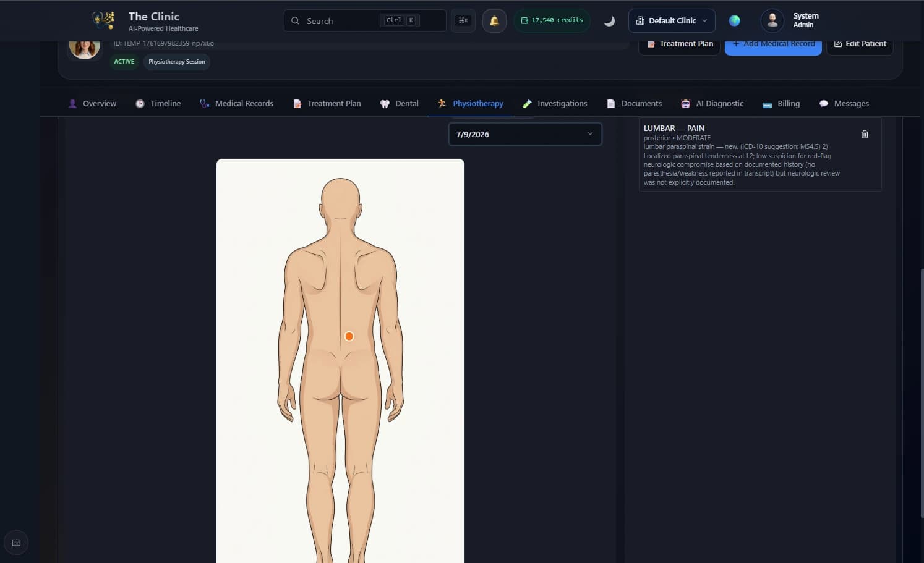Switch to the Overview tab
Image resolution: width=924 pixels, height=563 pixels.
coord(92,103)
